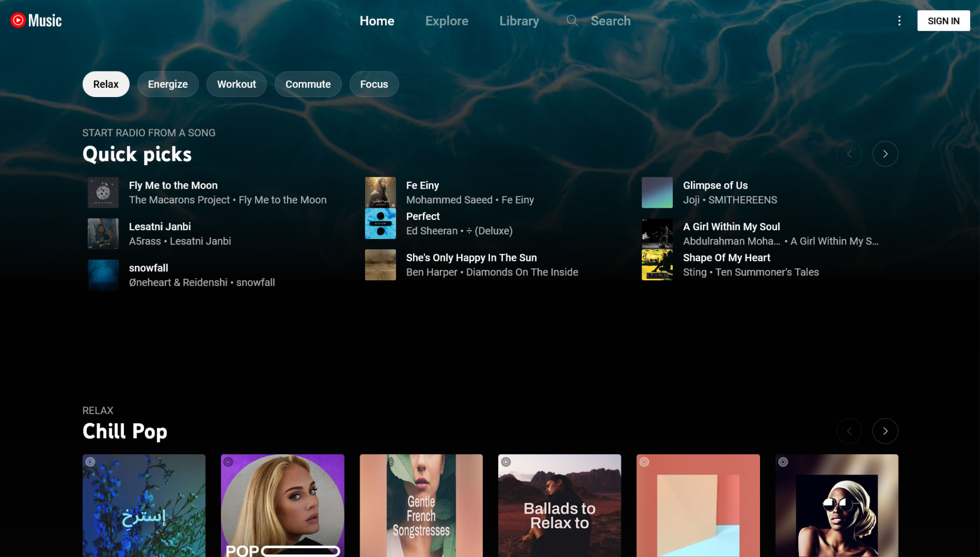
Task: Click the Chill Pop section heading
Action: coord(125,432)
